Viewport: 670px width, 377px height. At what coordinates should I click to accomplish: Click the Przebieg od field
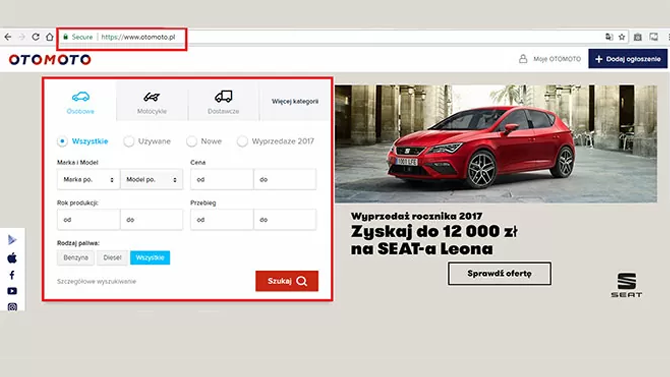click(222, 220)
